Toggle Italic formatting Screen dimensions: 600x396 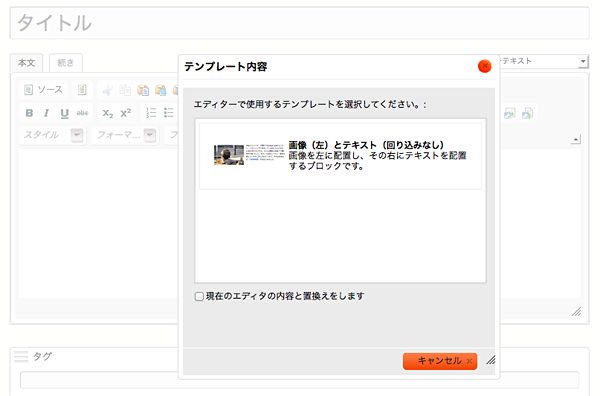pos(46,113)
